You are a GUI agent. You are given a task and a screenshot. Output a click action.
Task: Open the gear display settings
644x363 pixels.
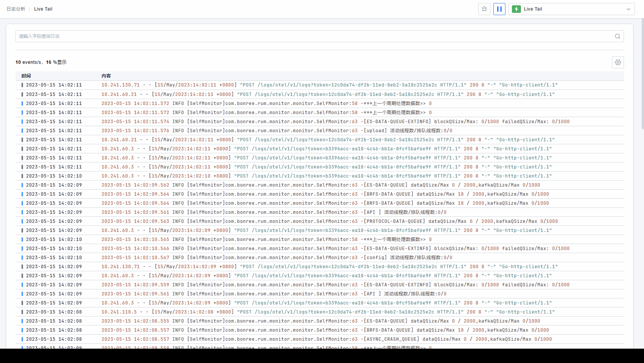[x=618, y=62]
